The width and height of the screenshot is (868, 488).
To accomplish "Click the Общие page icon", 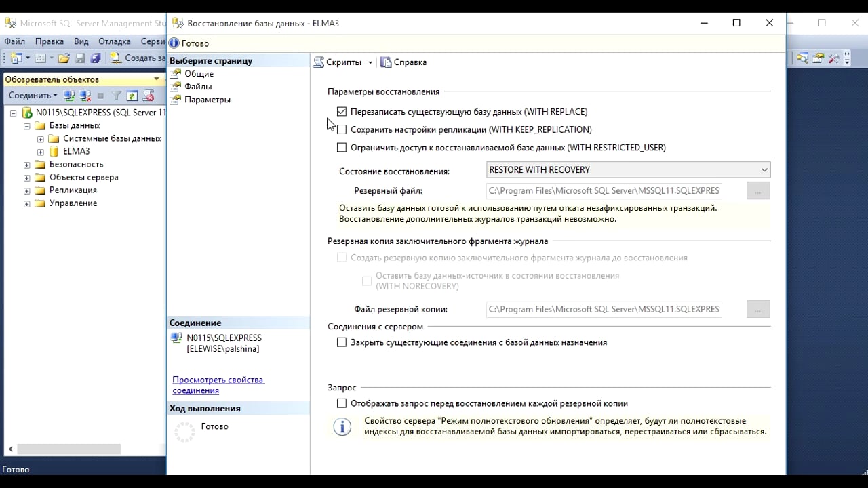I will pos(176,73).
